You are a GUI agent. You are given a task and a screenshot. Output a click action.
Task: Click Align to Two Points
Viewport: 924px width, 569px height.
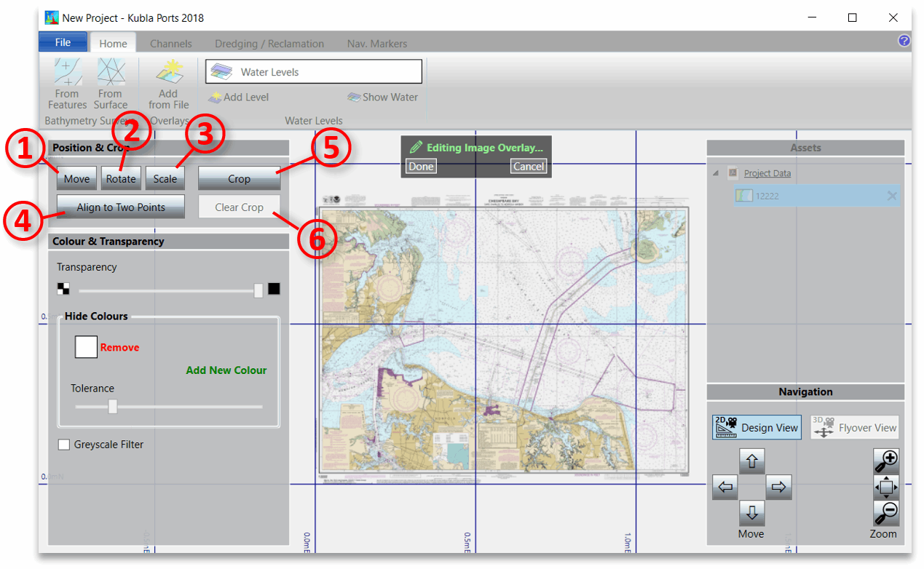121,207
